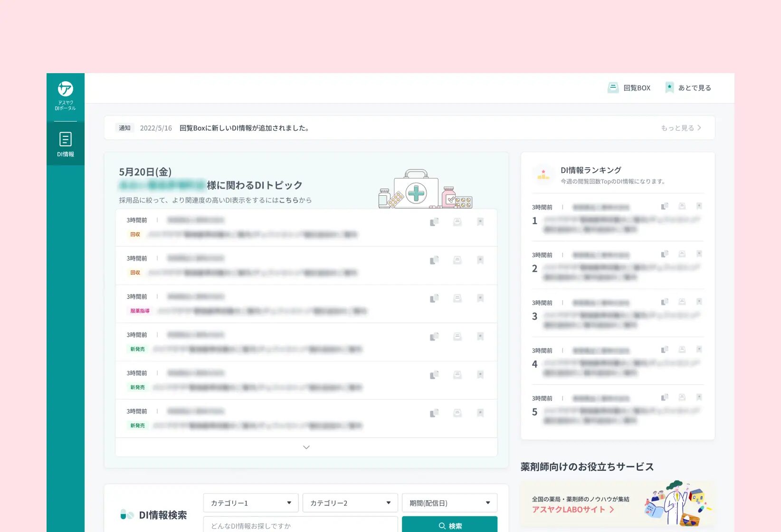781x532 pixels.
Task: Click the comment icon on ranking item 5
Action: coord(682,398)
